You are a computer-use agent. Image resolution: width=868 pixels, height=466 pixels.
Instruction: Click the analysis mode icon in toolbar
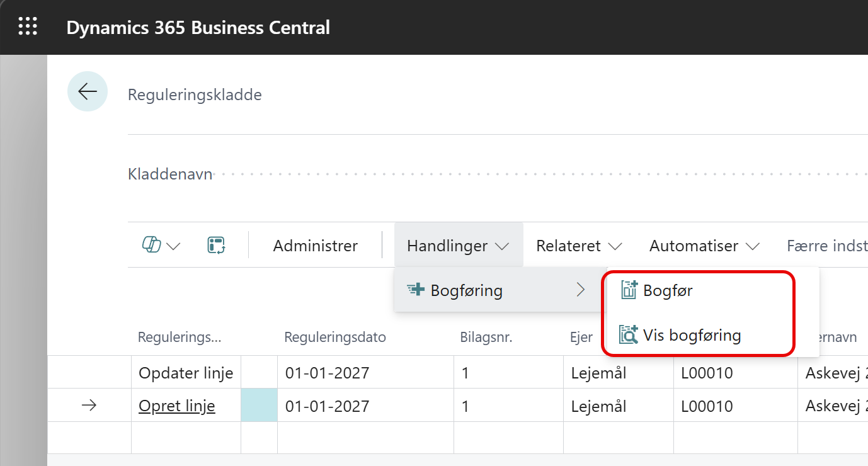(x=216, y=246)
